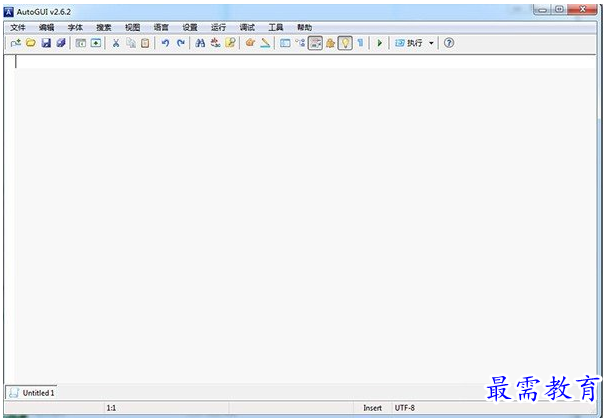Toggle the pilcrow special characters icon
This screenshot has width=608, height=420.
click(360, 43)
